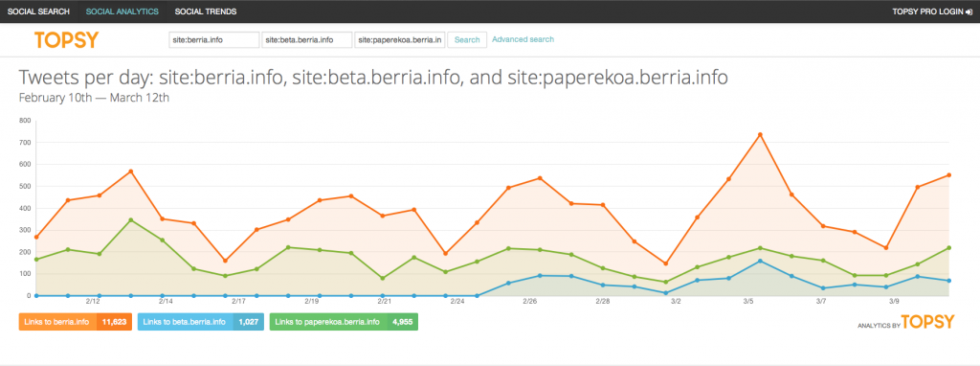This screenshot has height=366, width=980.
Task: Click the 11,623 count badge
Action: (115, 322)
